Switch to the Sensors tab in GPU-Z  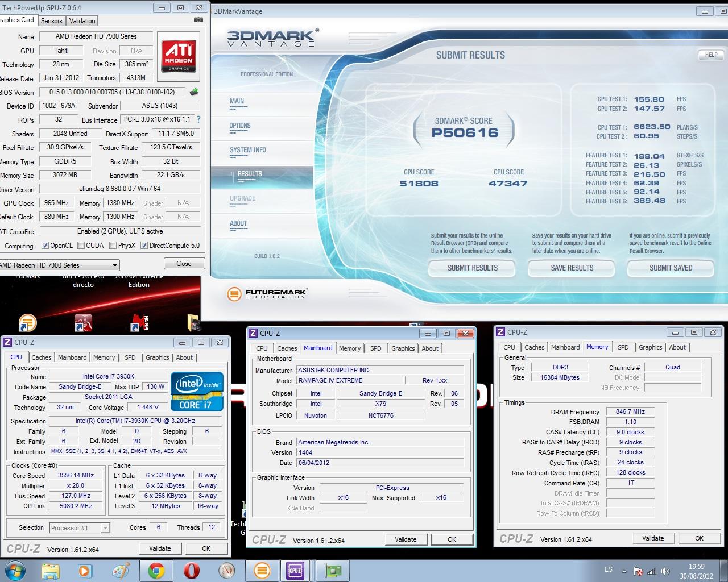[51, 20]
